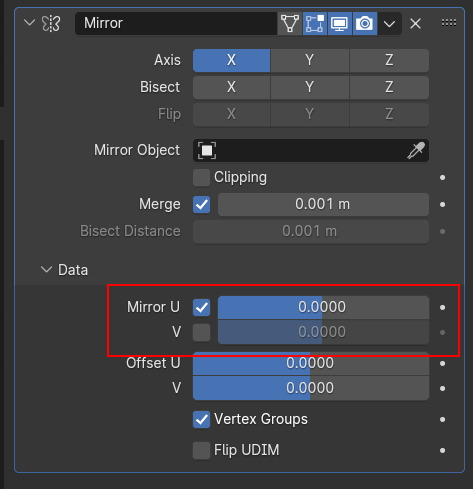Uncheck the Vertex Groups checkbox
The height and width of the screenshot is (489, 473).
pyautogui.click(x=201, y=419)
